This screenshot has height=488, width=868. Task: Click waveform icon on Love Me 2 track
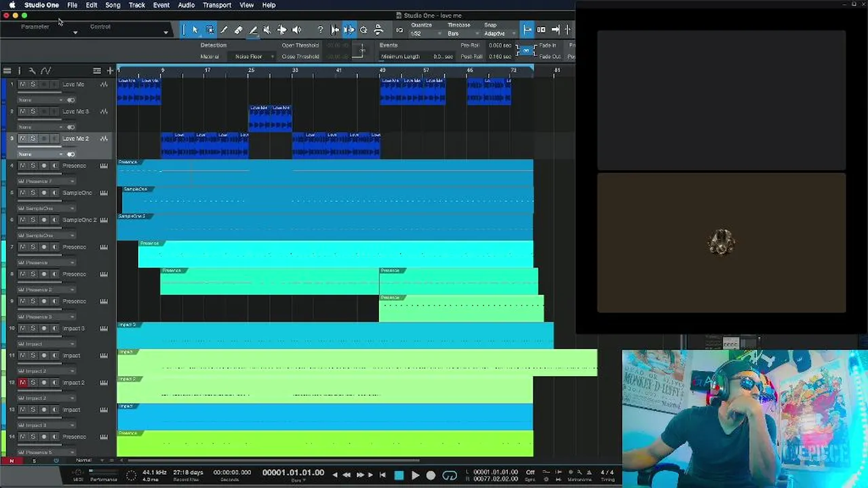[x=104, y=139]
